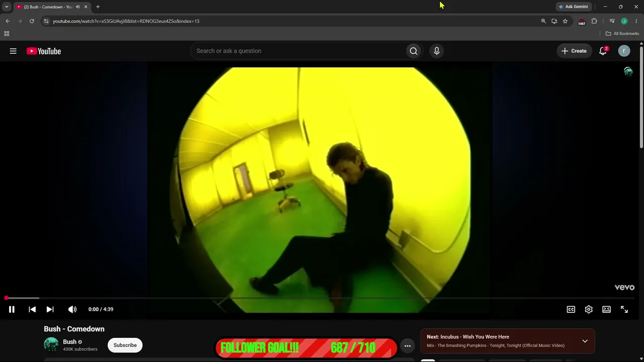The height and width of the screenshot is (362, 644).
Task: View site information for youtube.com
Action: 46,21
